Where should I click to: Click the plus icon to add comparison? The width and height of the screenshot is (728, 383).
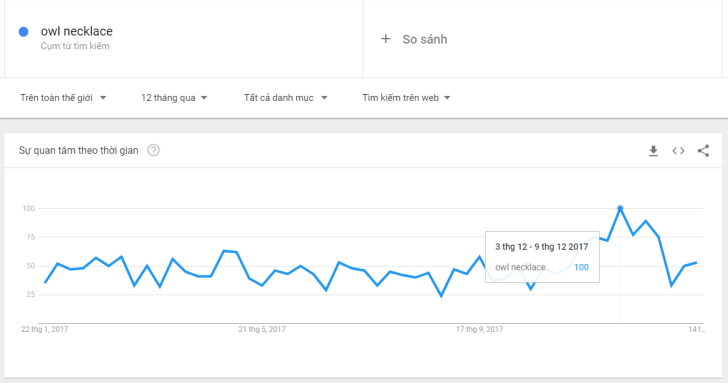point(386,39)
